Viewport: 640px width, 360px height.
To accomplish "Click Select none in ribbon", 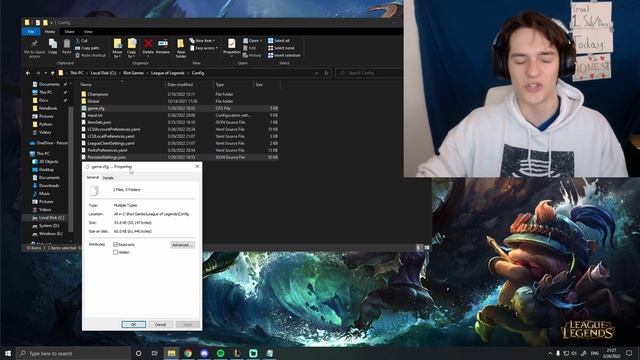I will (281, 48).
